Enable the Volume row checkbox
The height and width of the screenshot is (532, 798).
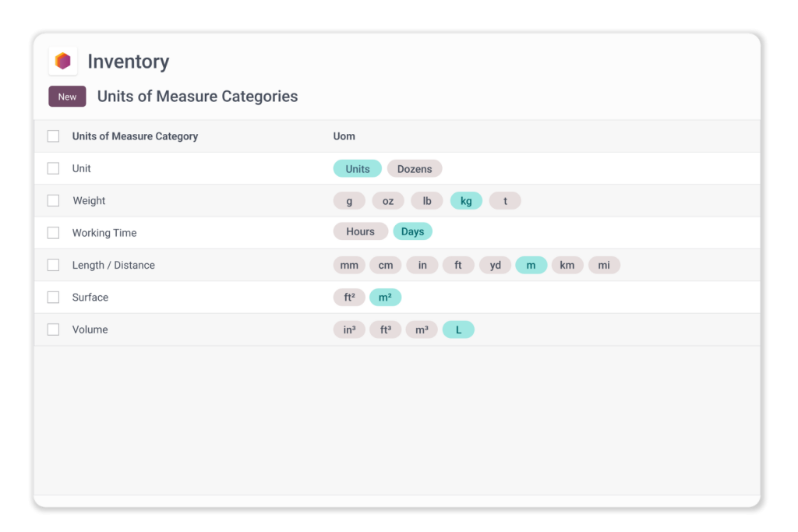click(53, 329)
